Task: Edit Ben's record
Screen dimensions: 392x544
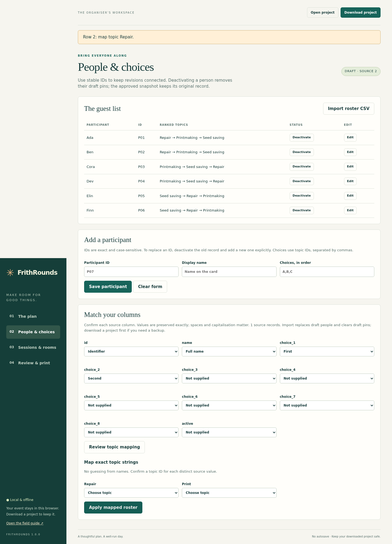Action: point(350,152)
